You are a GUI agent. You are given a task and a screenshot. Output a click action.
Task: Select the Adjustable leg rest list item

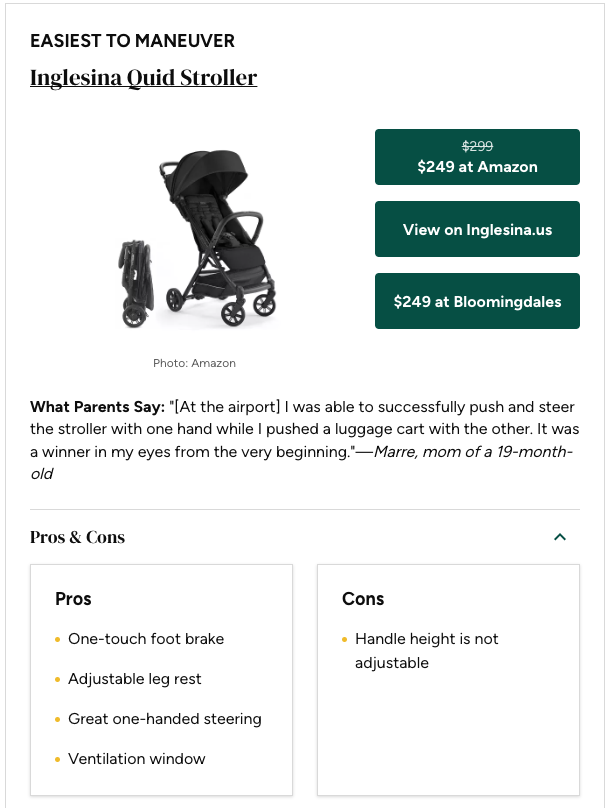coord(135,679)
